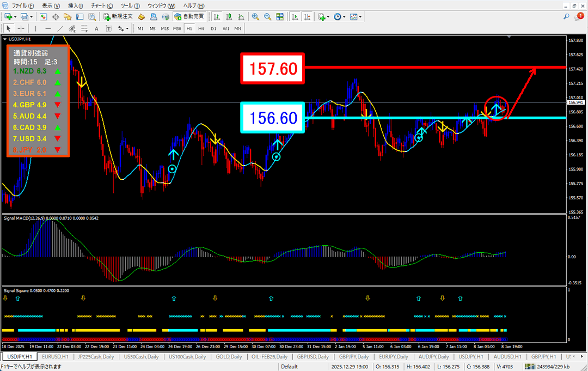Zoom out of the chart

tap(267, 17)
